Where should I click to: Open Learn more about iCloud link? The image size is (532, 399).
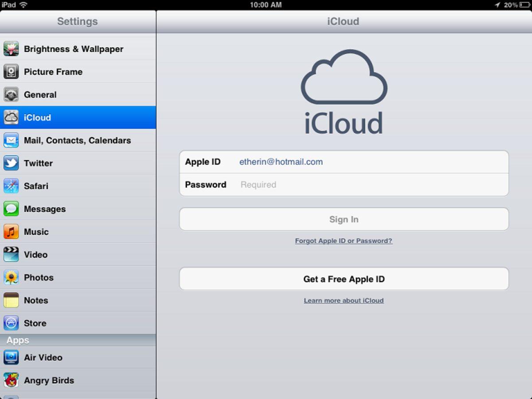click(x=344, y=301)
